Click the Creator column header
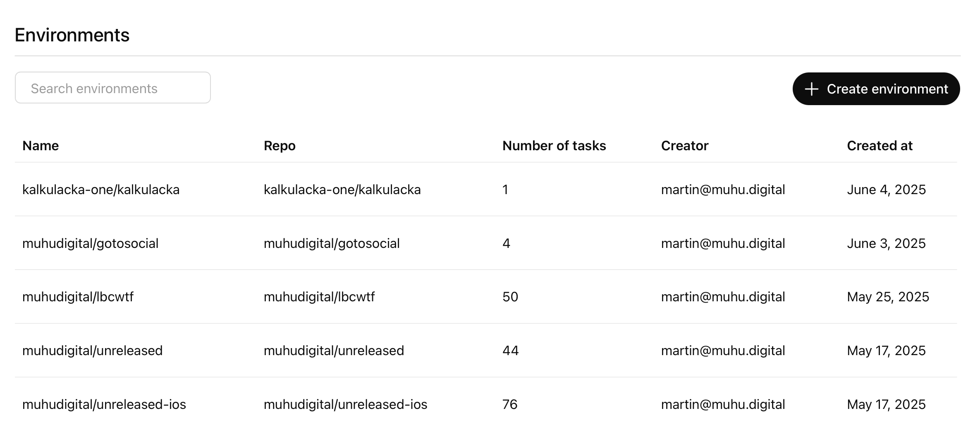980x447 pixels. click(x=684, y=146)
